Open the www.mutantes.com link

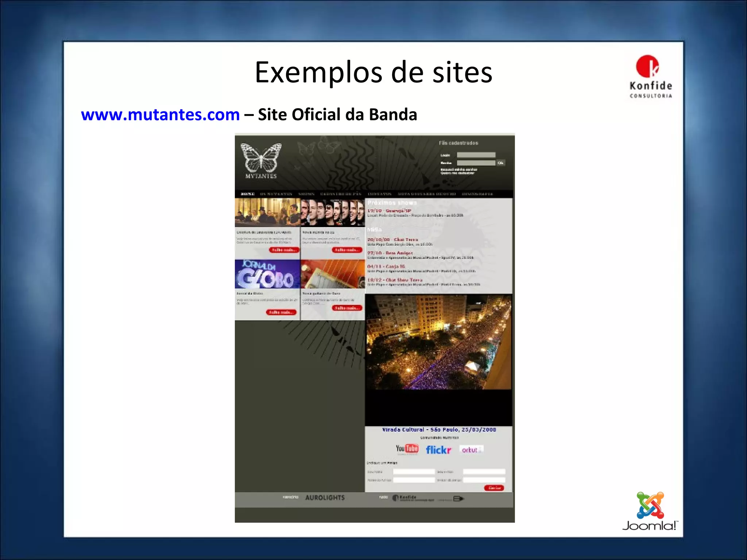click(x=160, y=114)
